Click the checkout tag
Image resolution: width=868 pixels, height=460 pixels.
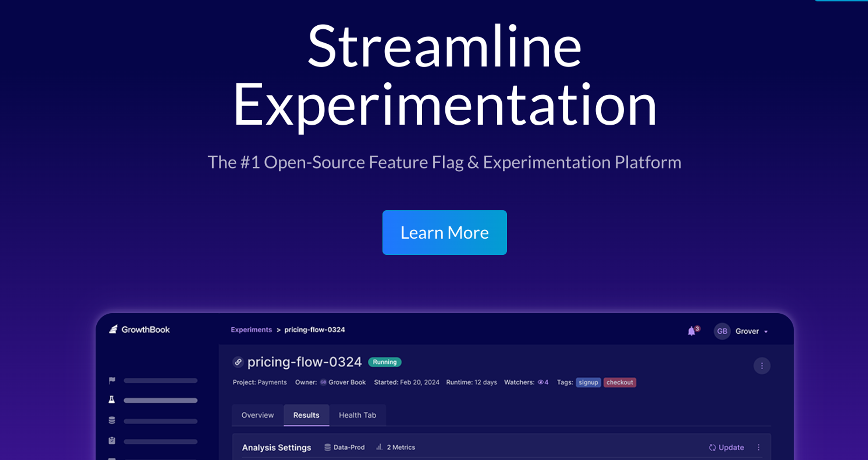point(619,382)
